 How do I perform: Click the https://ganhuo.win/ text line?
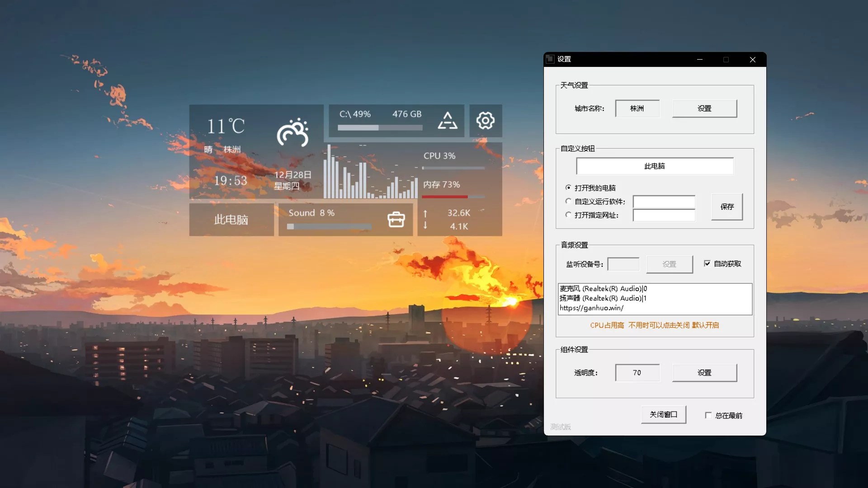pyautogui.click(x=591, y=308)
